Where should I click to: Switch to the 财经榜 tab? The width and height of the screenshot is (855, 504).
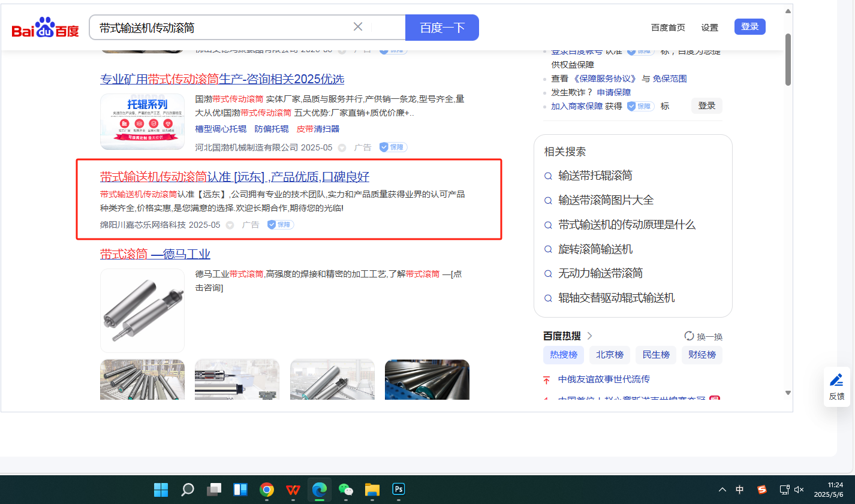pos(702,355)
